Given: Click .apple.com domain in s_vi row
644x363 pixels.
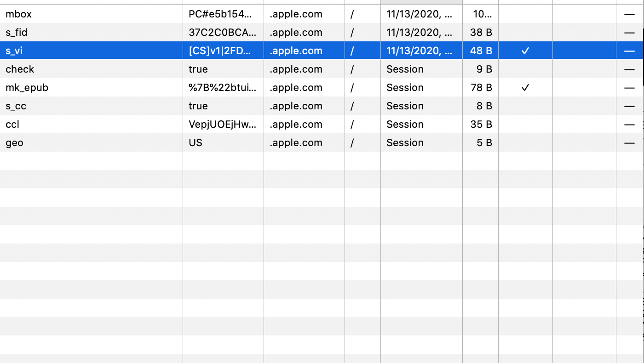Looking at the screenshot, I should pyautogui.click(x=296, y=51).
